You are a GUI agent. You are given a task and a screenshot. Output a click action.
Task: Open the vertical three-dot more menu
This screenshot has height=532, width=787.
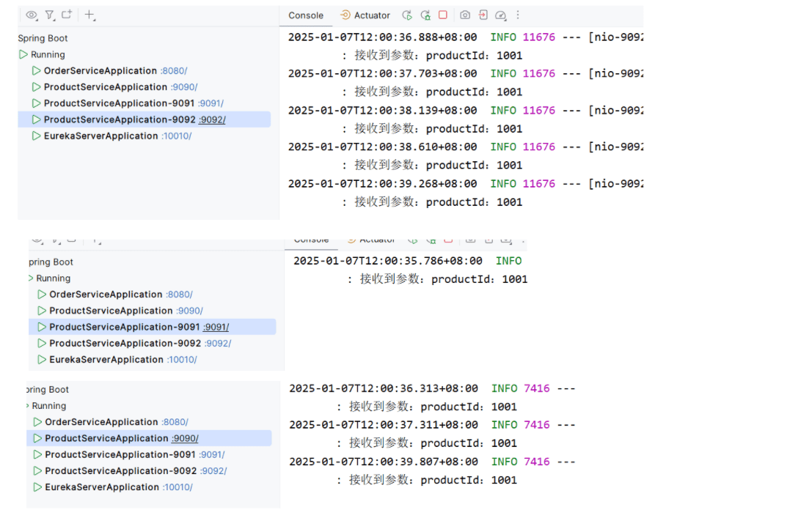tap(518, 15)
